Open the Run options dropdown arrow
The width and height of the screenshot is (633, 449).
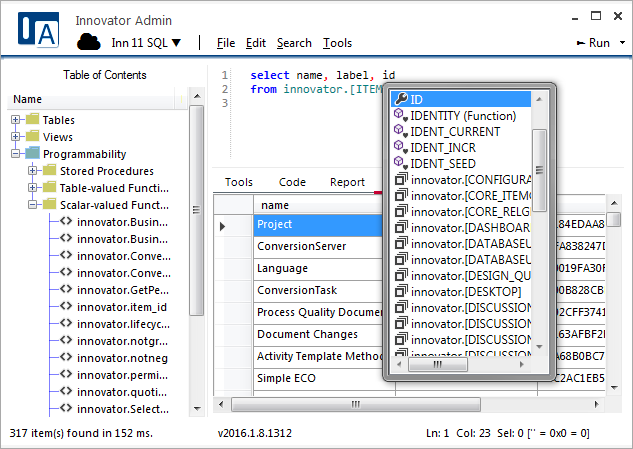point(622,42)
